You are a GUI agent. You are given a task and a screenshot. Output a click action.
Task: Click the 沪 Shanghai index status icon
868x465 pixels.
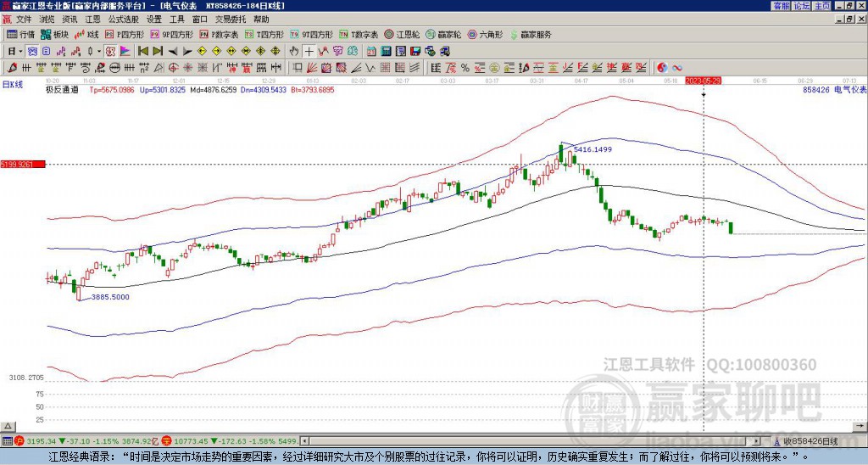click(19, 441)
